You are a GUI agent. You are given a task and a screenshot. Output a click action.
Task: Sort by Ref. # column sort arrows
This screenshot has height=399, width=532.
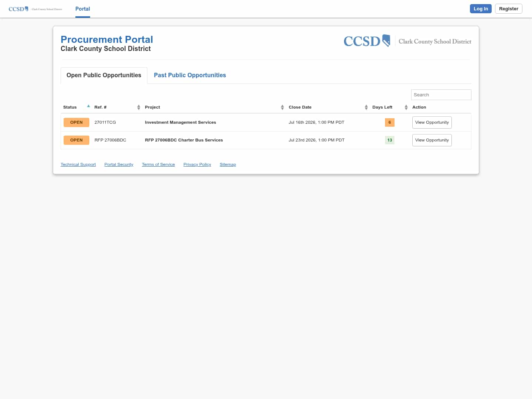(x=139, y=107)
